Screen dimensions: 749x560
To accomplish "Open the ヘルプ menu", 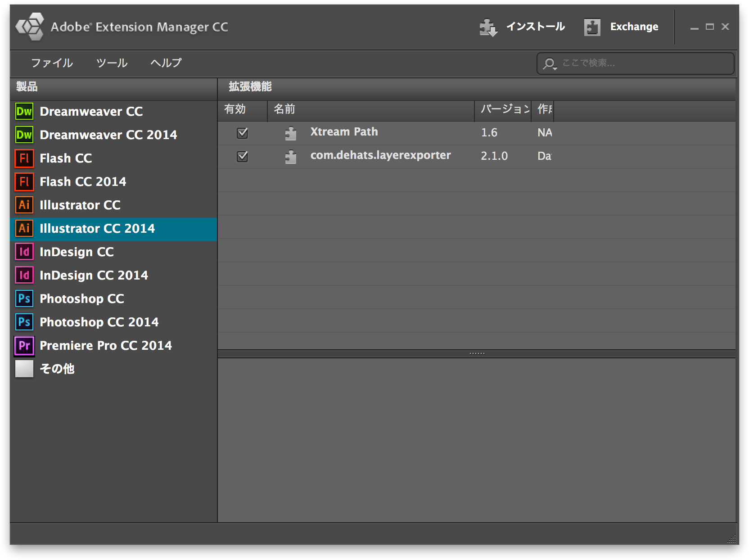I will [x=166, y=63].
